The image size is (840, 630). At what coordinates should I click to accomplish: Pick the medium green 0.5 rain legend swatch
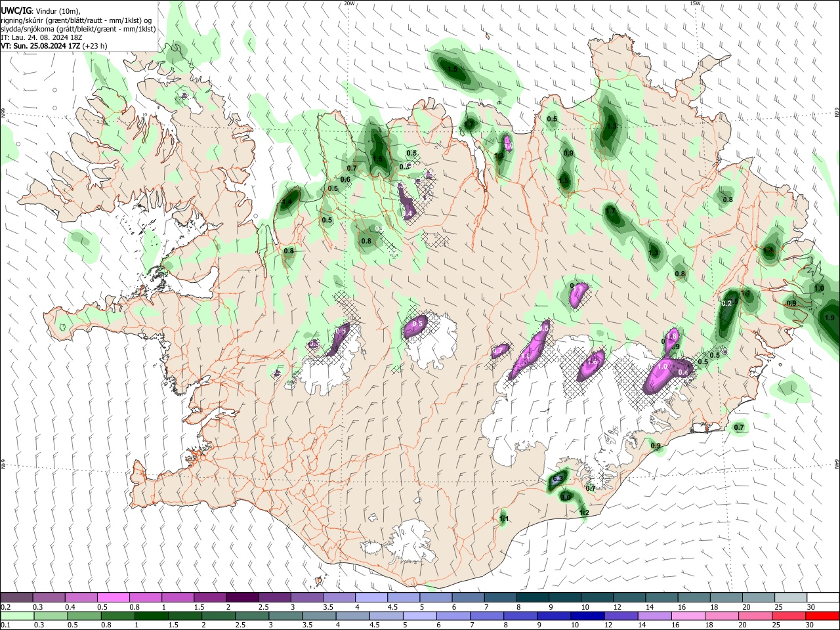[x=83, y=616]
